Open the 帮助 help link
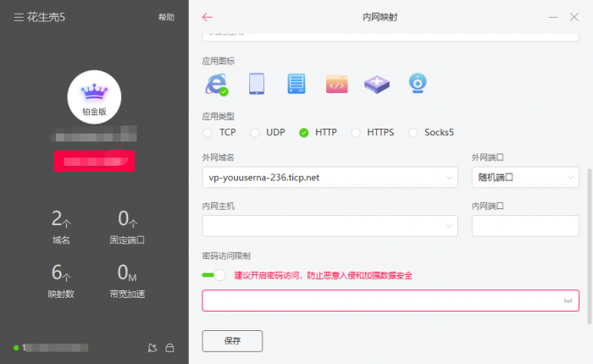This screenshot has height=364, width=593. 166,18
